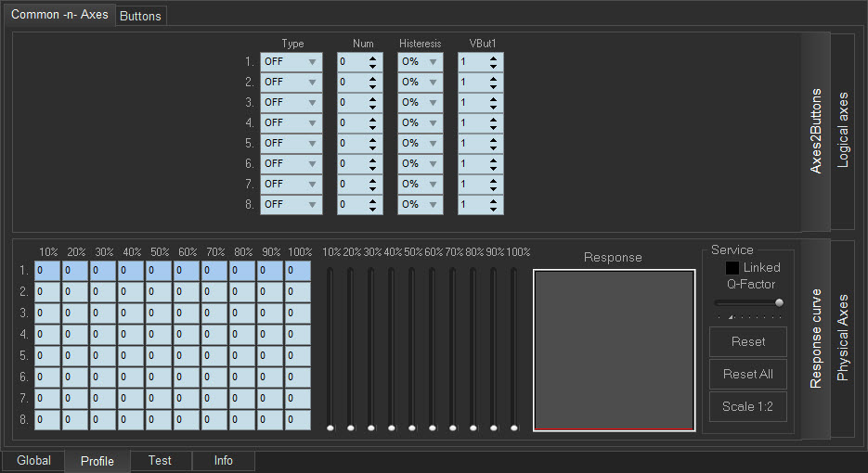868x473 pixels.
Task: Decrease Num value for row 6
Action: coord(372,168)
